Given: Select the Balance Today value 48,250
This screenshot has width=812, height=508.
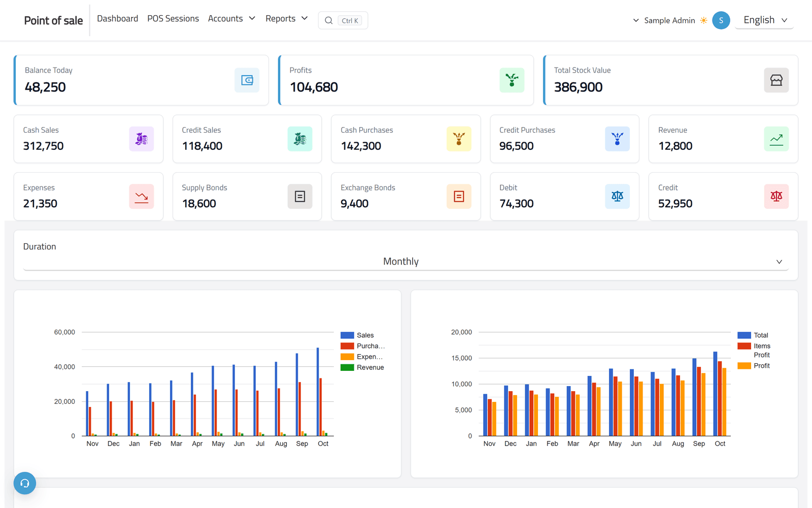Looking at the screenshot, I should [45, 87].
